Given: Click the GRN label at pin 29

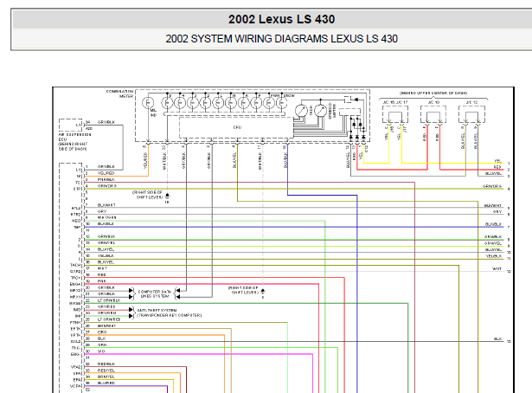Looking at the screenshot, I should click(x=102, y=345).
